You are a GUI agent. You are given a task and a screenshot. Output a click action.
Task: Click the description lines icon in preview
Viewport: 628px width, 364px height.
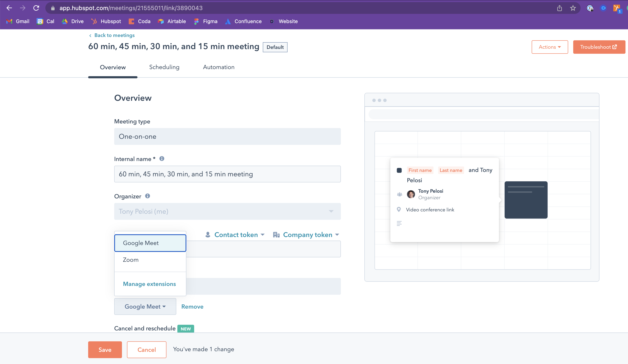(x=399, y=223)
